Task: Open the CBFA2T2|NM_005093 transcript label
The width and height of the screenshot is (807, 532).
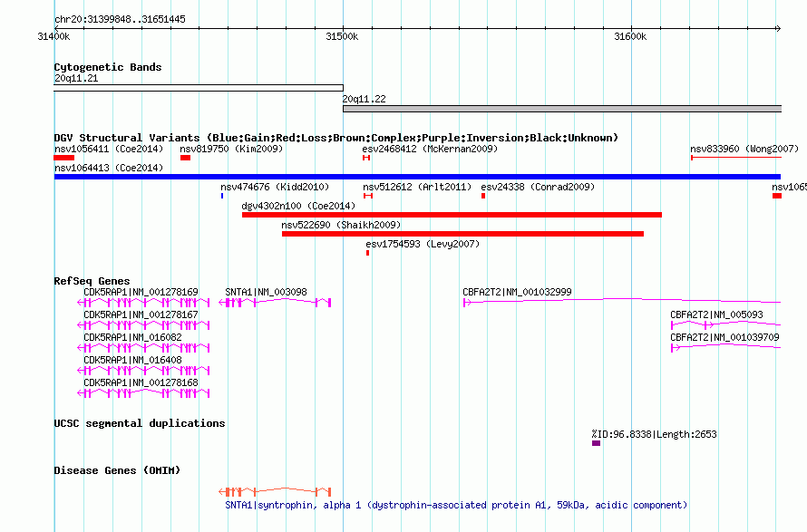Action: click(x=716, y=314)
